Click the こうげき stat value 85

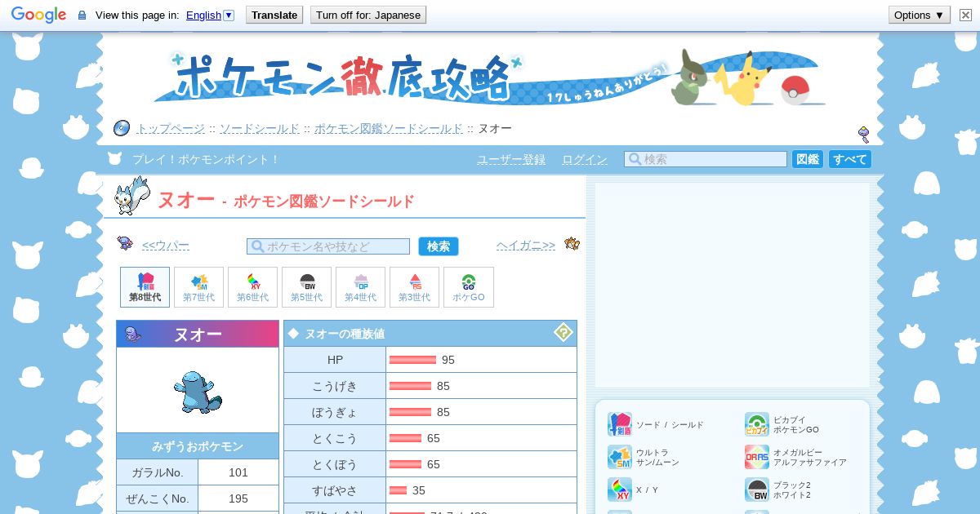443,386
